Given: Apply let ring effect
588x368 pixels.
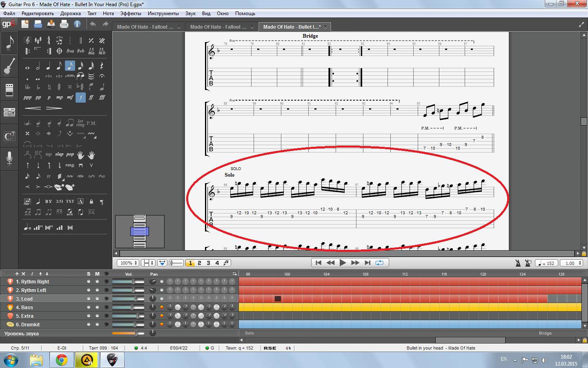Looking at the screenshot, I should [x=80, y=123].
